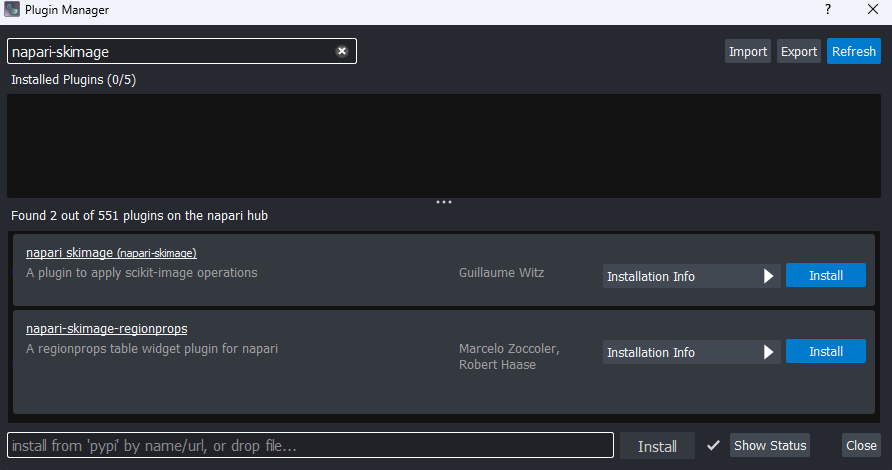Click the checkmark icon beside Show Status
The image size is (892, 470).
713,446
